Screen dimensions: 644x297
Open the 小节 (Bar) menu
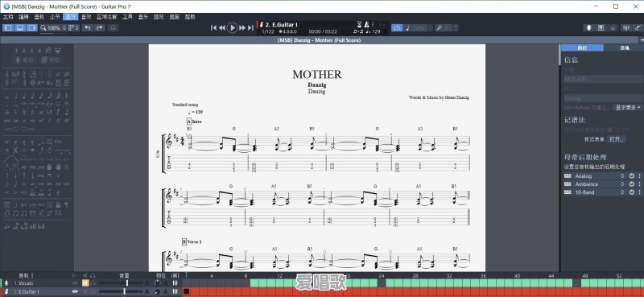[x=55, y=17]
